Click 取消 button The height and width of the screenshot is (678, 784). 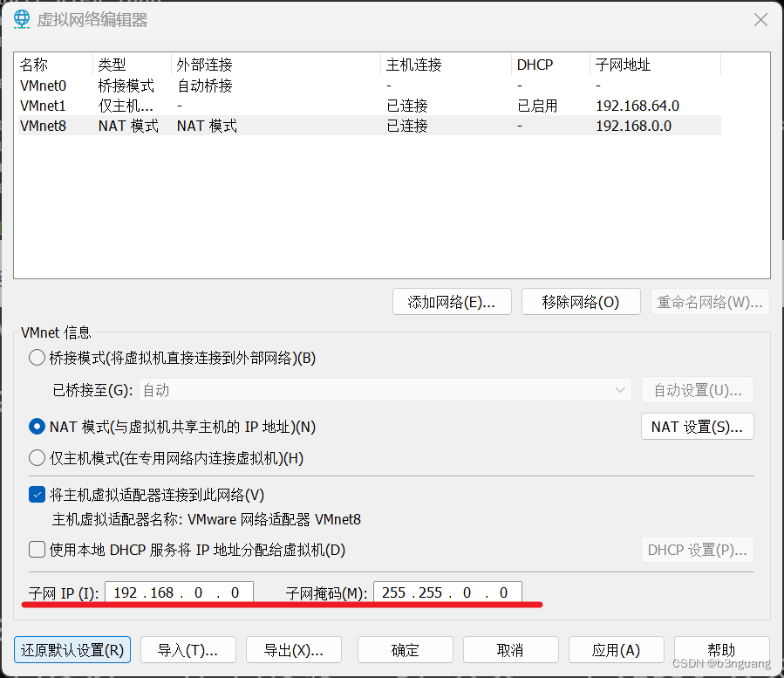coord(511,650)
